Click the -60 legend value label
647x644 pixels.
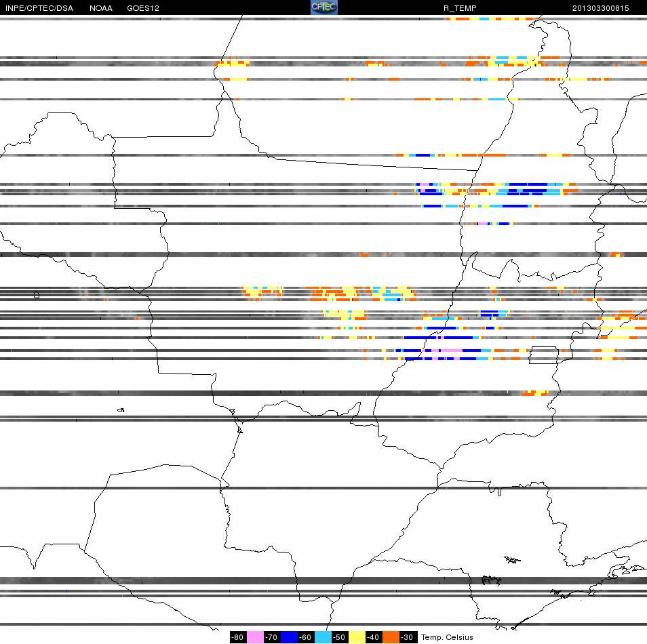point(305,637)
